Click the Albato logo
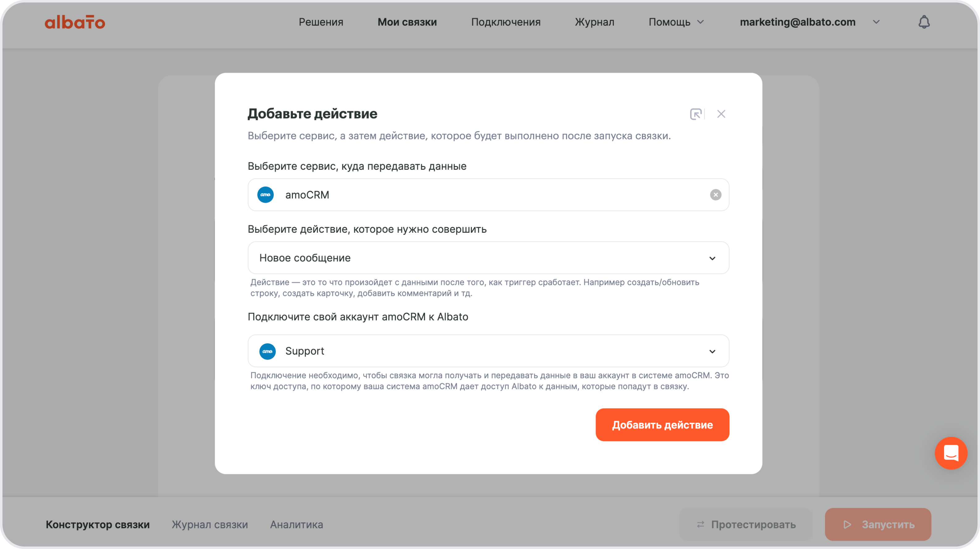The width and height of the screenshot is (980, 549). pos(74,22)
